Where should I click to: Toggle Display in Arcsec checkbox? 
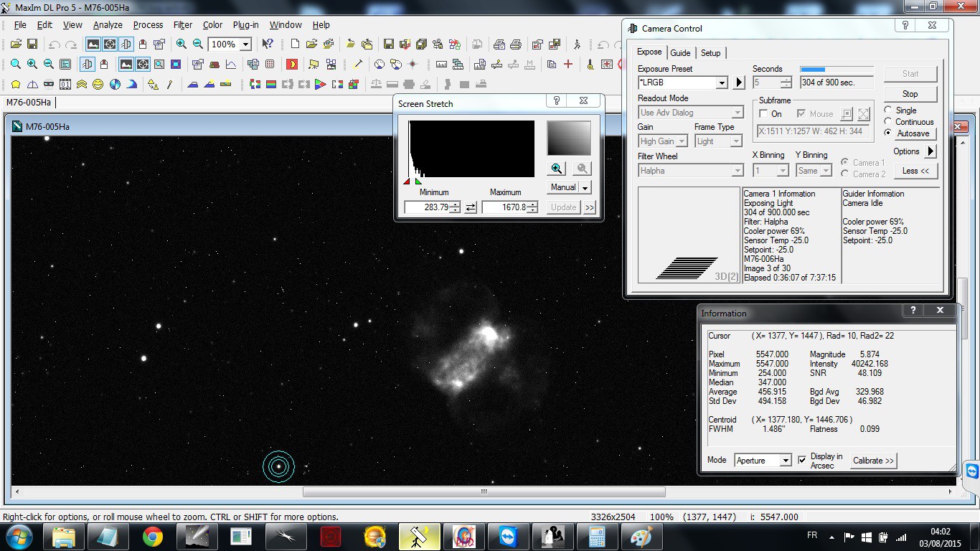point(802,460)
